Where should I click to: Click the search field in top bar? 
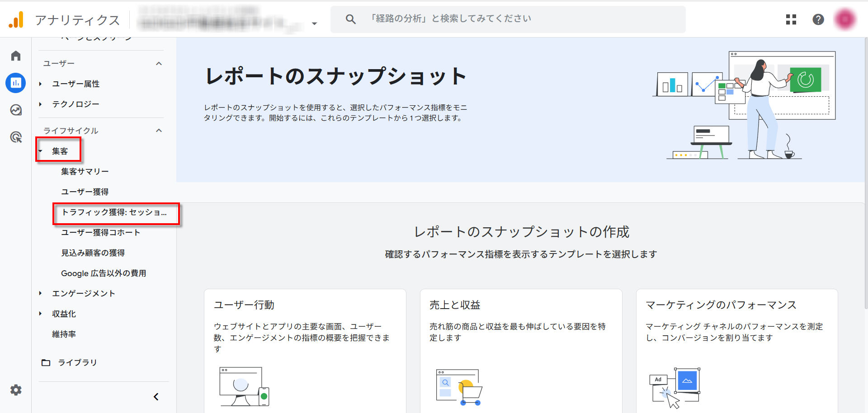click(508, 19)
